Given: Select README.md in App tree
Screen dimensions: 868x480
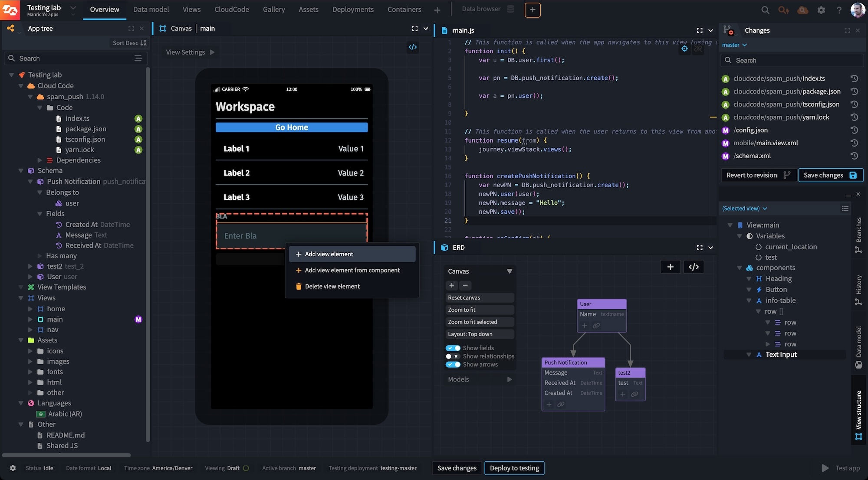Looking at the screenshot, I should [66, 435].
